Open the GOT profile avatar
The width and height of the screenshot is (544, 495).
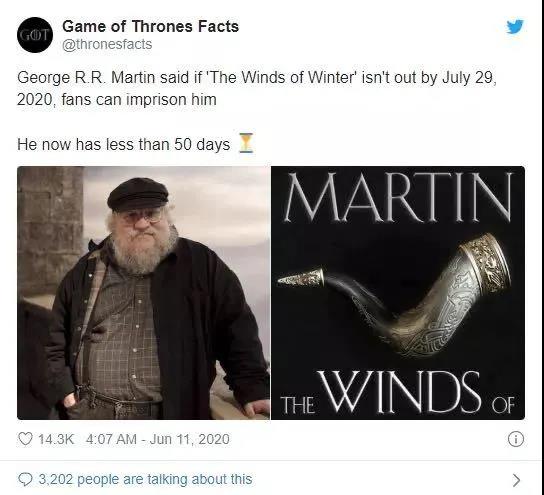coord(35,35)
